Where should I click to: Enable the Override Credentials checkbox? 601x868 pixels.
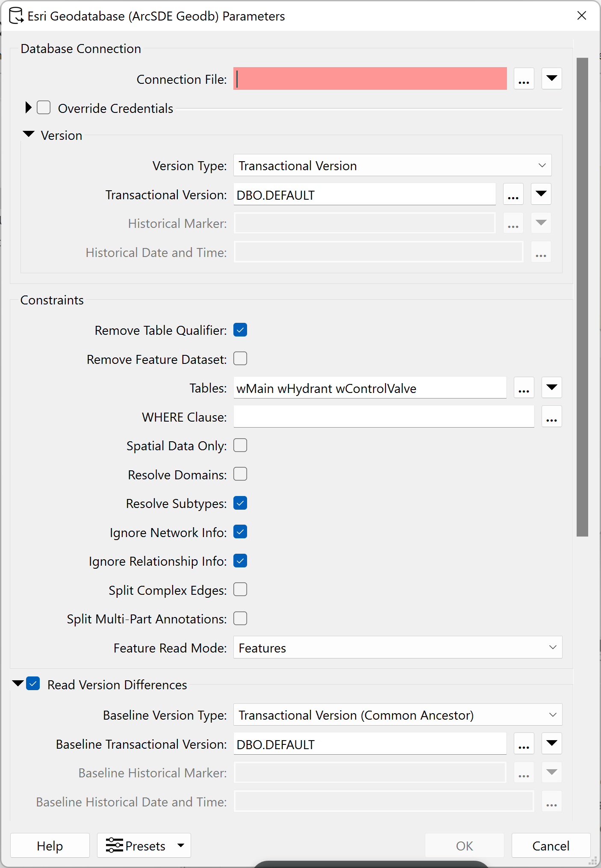click(x=44, y=108)
